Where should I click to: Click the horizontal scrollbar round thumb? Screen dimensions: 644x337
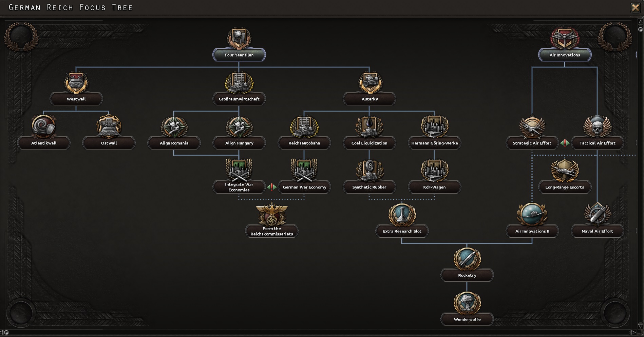[6, 333]
